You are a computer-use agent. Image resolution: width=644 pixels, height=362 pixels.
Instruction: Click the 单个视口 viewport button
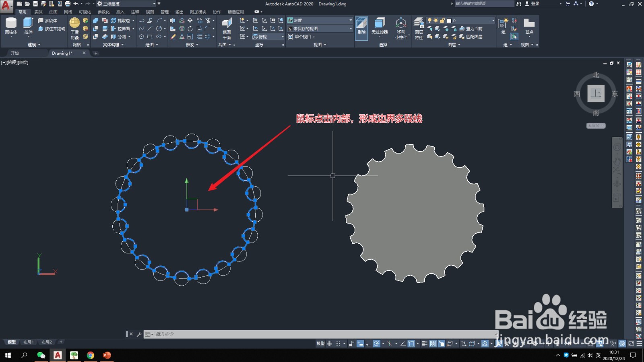tap(303, 37)
